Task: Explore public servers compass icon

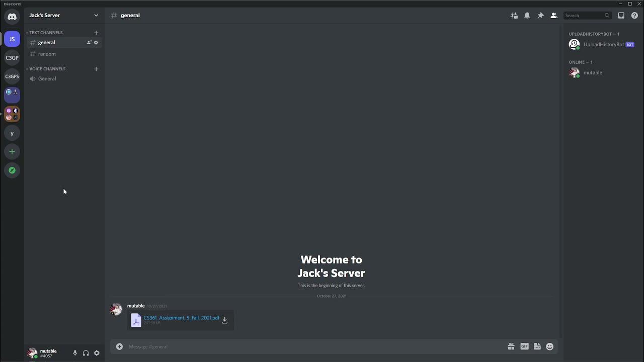Action: (x=12, y=170)
